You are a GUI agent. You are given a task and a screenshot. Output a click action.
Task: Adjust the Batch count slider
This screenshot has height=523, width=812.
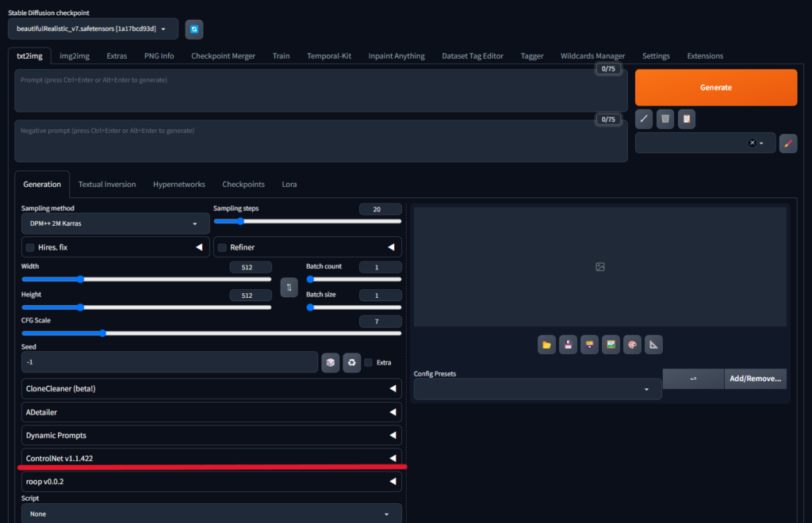354,280
